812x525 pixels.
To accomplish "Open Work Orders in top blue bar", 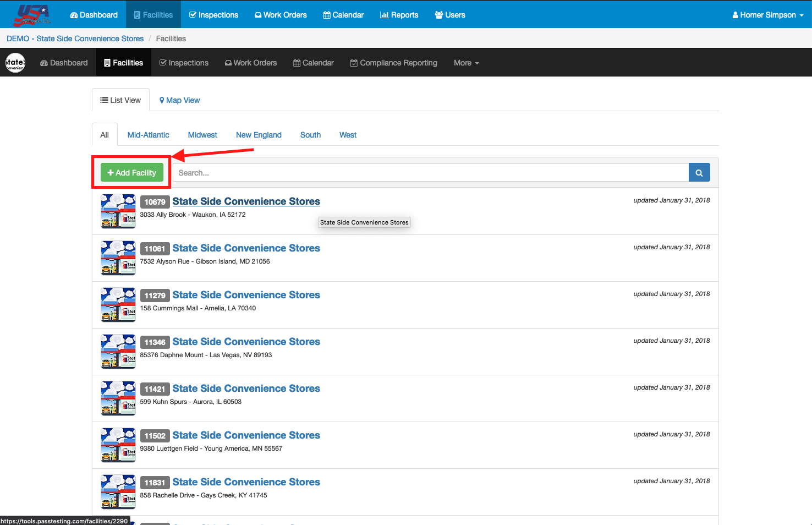I will [x=281, y=15].
